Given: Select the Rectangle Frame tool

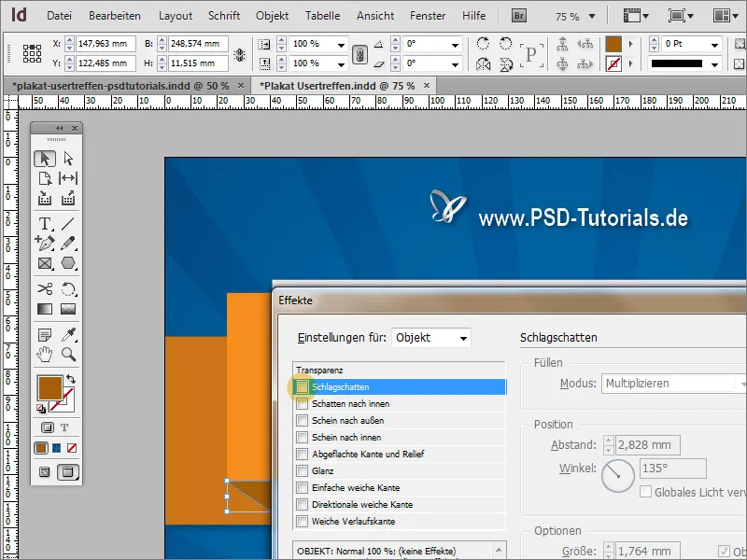Looking at the screenshot, I should (x=45, y=263).
